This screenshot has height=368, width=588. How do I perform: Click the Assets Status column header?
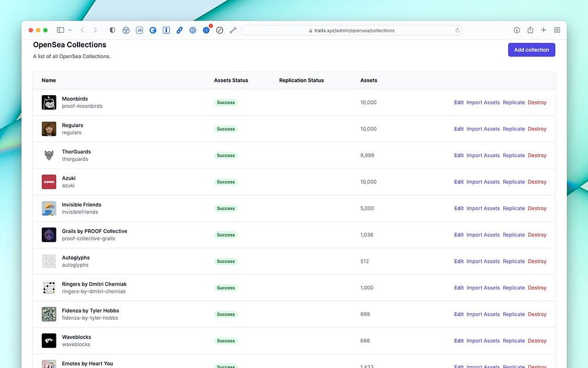pyautogui.click(x=231, y=80)
